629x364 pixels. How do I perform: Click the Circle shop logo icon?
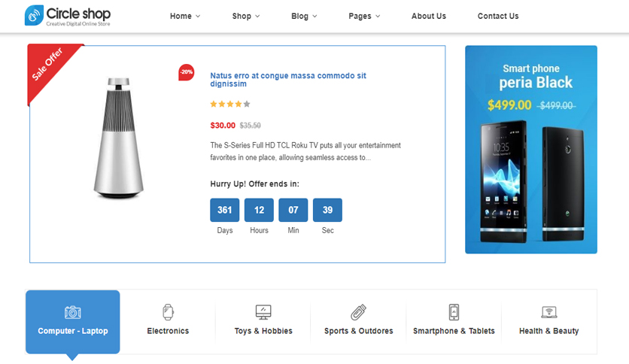pos(34,15)
